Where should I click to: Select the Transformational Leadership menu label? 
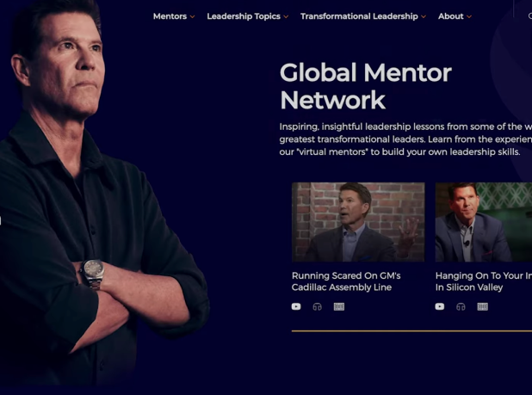point(359,16)
